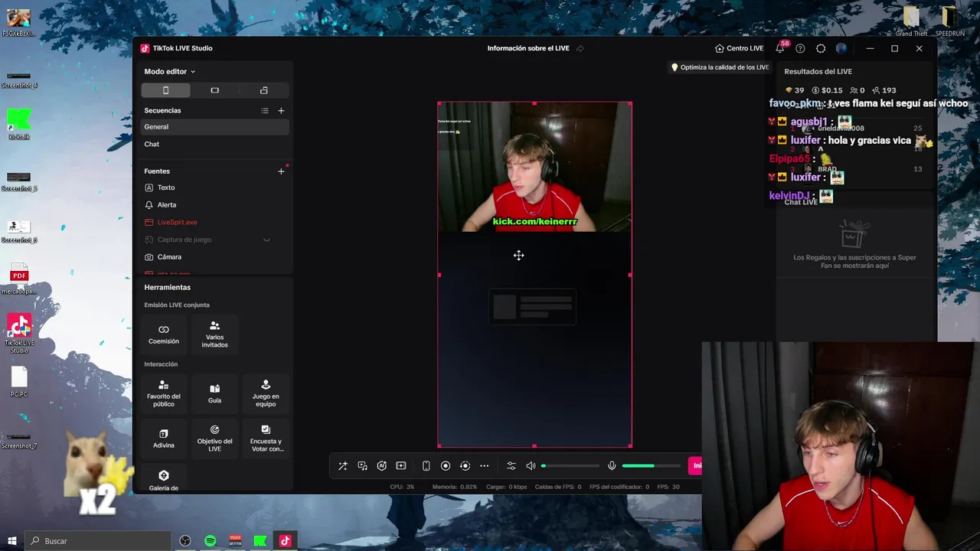Start recording with the record button

pyautogui.click(x=446, y=466)
